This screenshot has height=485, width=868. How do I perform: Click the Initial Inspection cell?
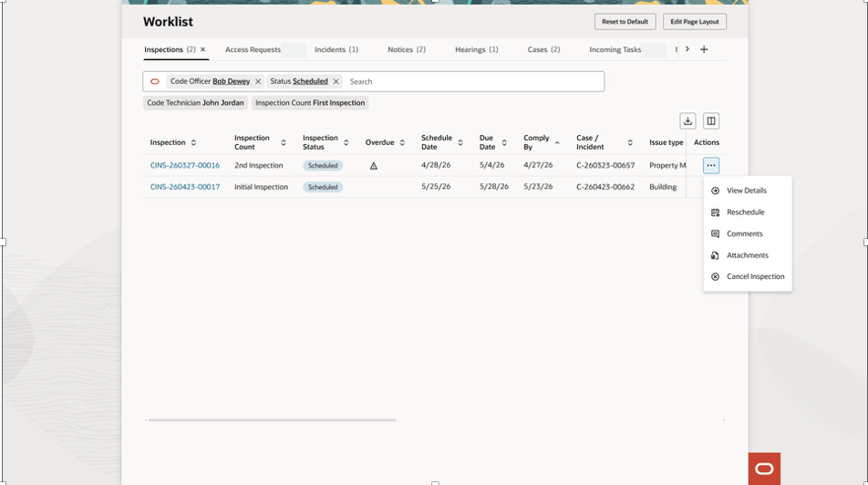(262, 187)
